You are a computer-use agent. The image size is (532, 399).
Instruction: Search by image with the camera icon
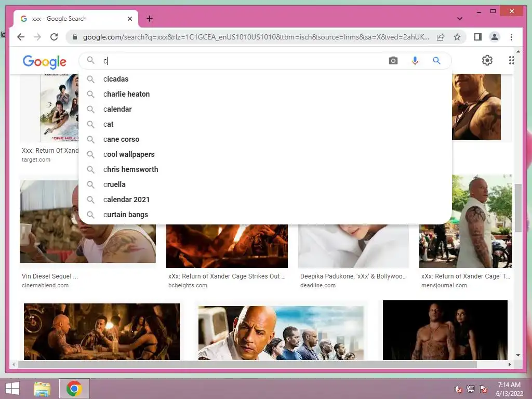[x=393, y=61]
